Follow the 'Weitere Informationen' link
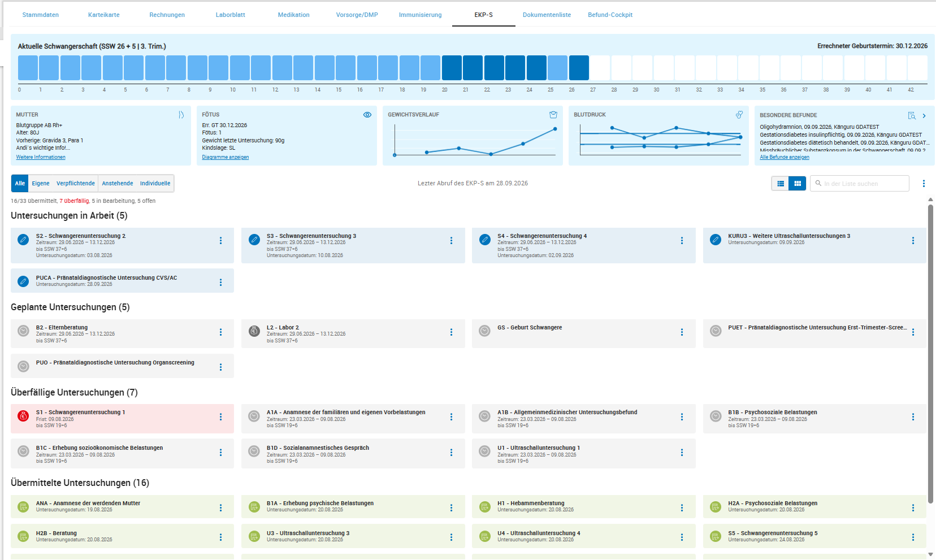This screenshot has width=936, height=560. [41, 157]
